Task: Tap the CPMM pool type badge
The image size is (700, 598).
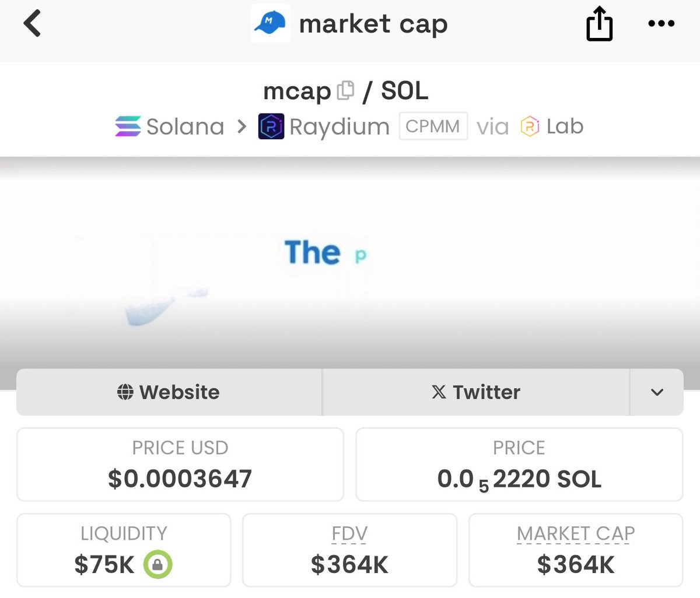Action: 433,126
